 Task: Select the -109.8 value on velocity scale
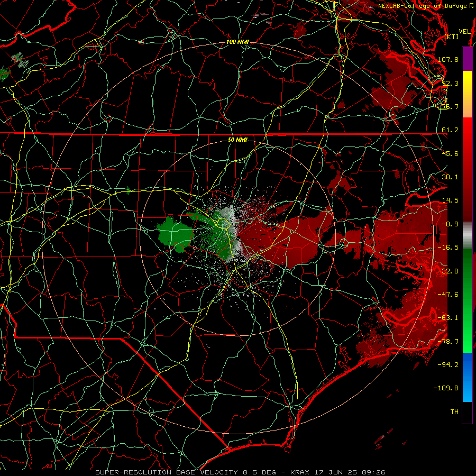tap(446, 388)
